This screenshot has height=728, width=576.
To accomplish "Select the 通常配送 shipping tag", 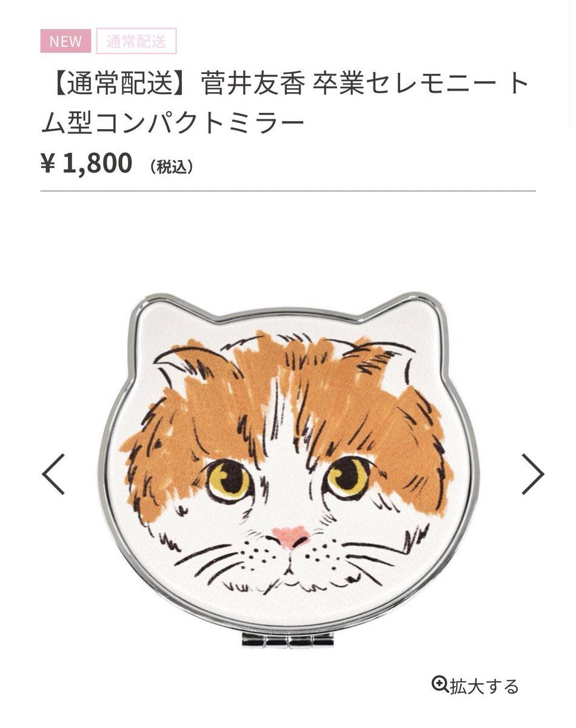I will (x=136, y=41).
